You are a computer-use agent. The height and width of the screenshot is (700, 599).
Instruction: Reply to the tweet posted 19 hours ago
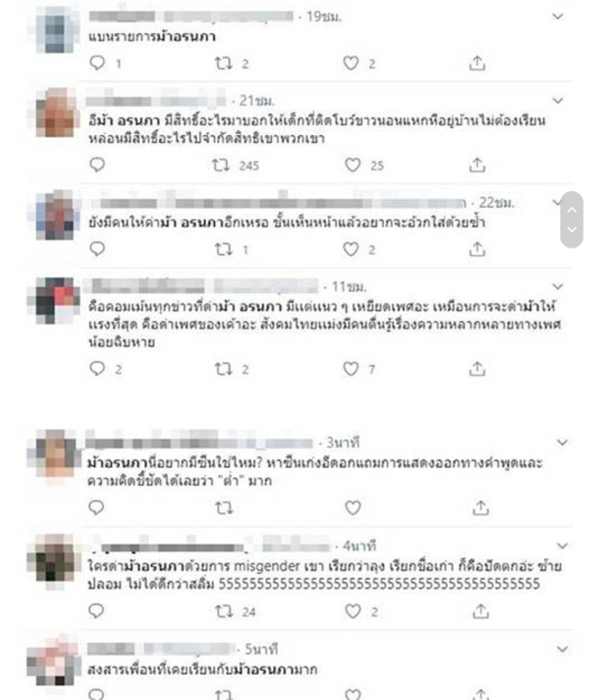pyautogui.click(x=98, y=63)
